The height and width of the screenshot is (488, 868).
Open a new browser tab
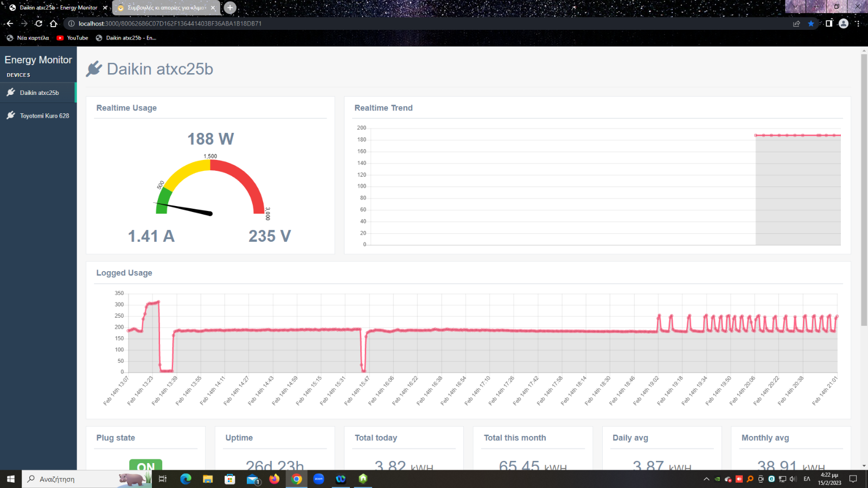pyautogui.click(x=230, y=8)
